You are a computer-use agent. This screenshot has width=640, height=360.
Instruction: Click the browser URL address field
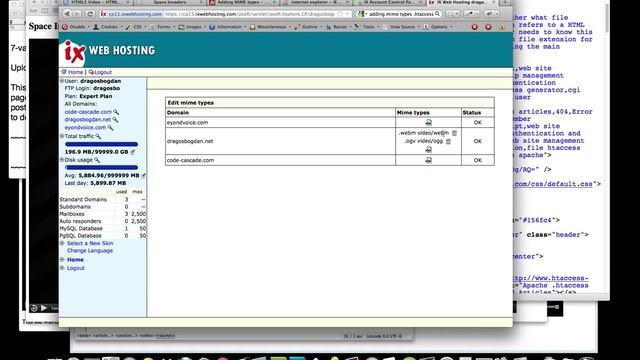tap(224, 14)
